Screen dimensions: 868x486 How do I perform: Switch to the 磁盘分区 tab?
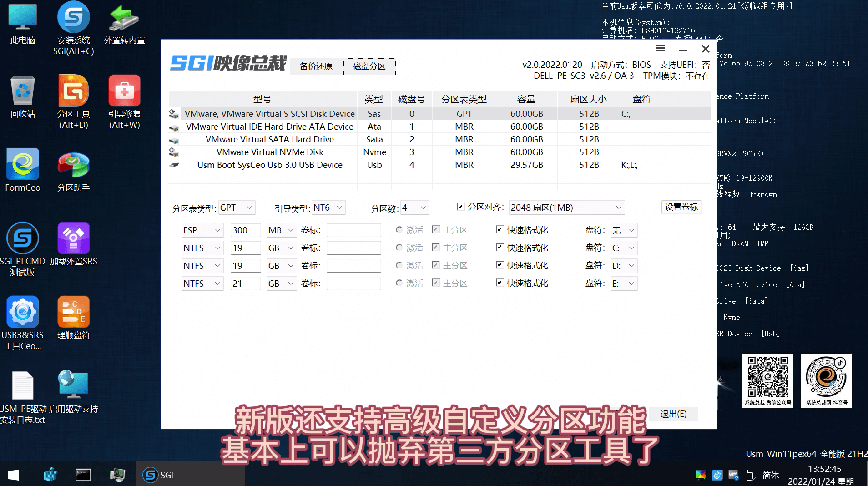point(369,66)
